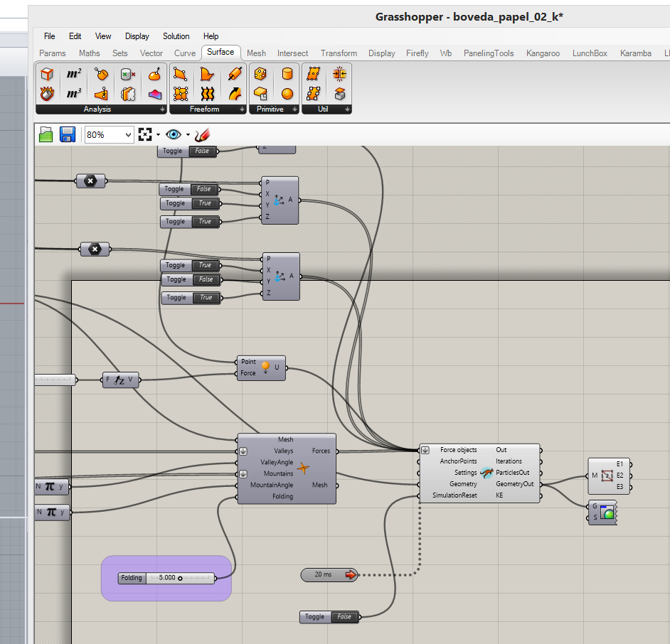
Task: Pick the Surface Closest Point component icon
Action: point(101,93)
